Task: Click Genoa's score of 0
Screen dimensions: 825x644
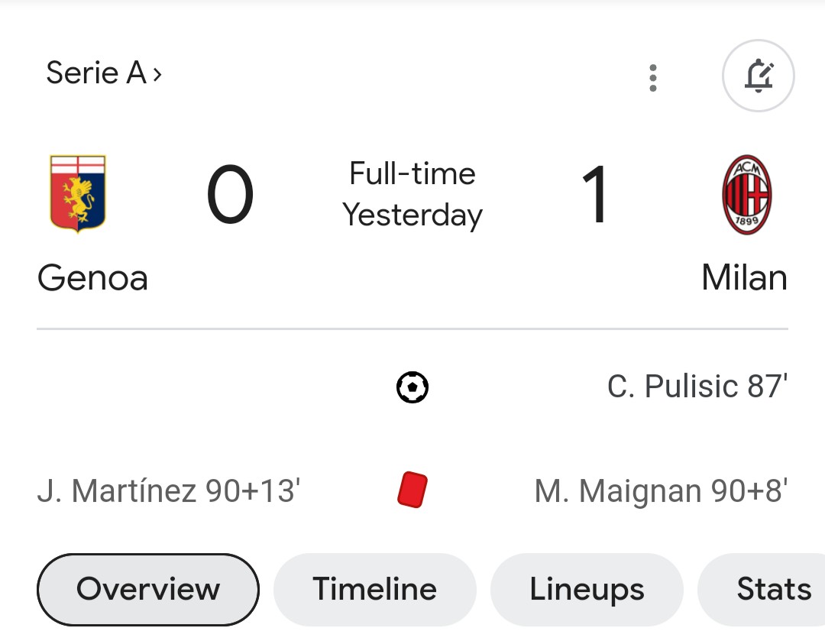Action: pyautogui.click(x=230, y=196)
